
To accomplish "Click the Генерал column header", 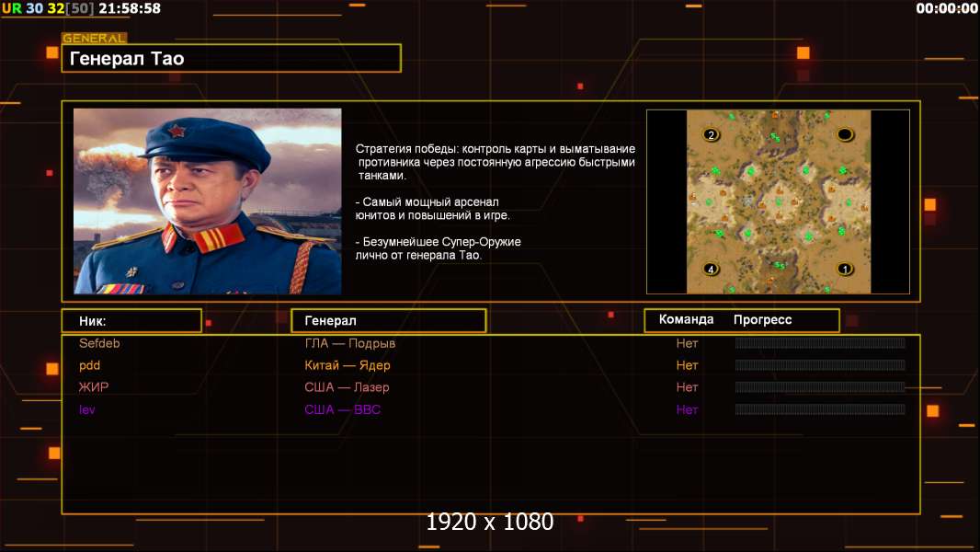I will click(x=389, y=321).
